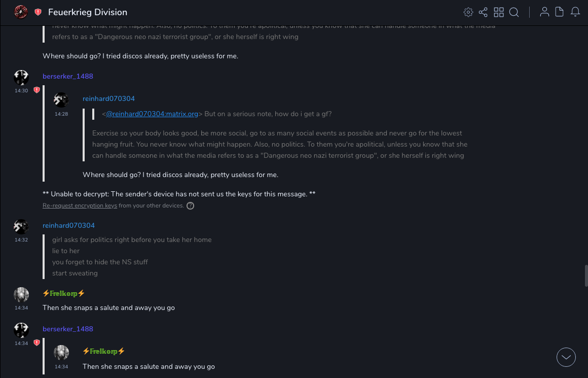
Task: Click the help icon after Re-request encryption keys
Action: pos(191,206)
